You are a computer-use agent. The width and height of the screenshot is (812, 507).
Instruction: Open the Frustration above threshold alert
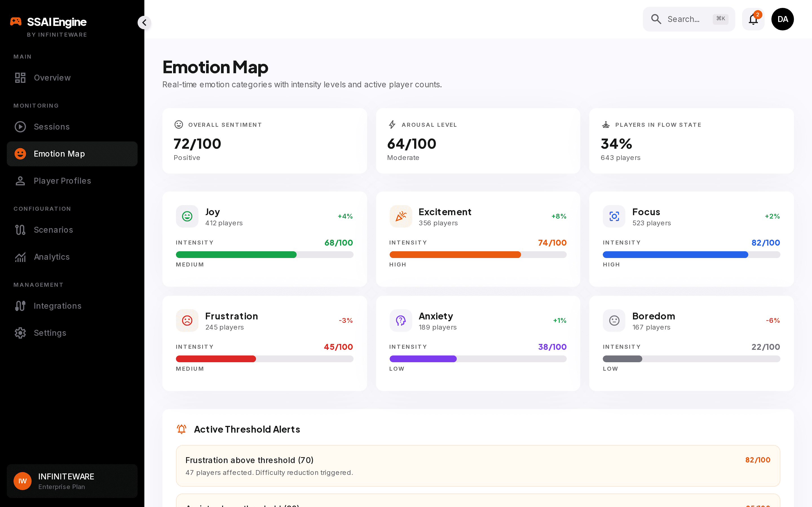click(x=478, y=466)
